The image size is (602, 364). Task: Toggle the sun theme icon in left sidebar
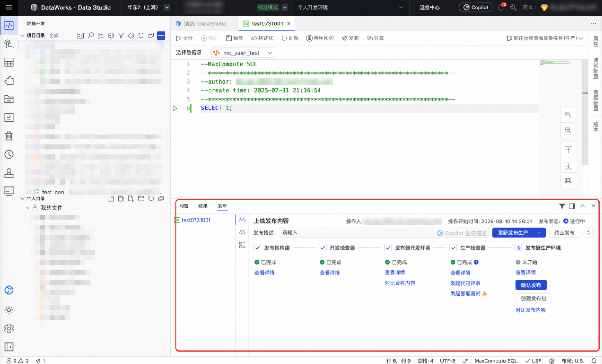tap(9, 310)
